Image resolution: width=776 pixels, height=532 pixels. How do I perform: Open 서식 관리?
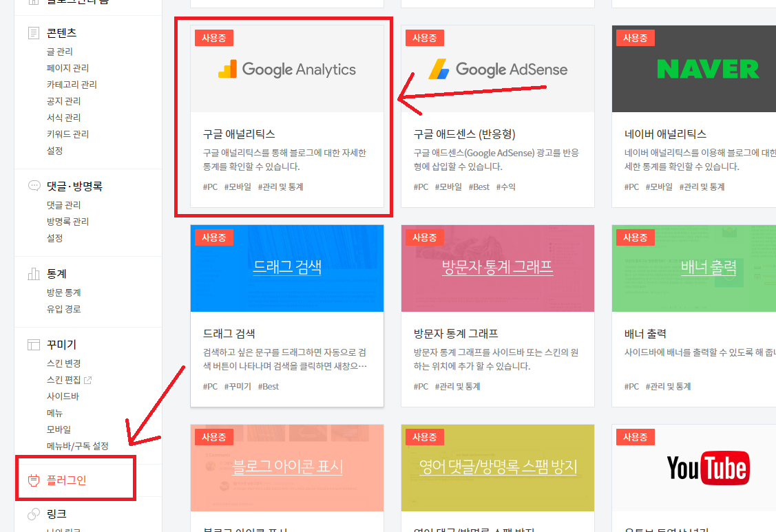click(63, 117)
